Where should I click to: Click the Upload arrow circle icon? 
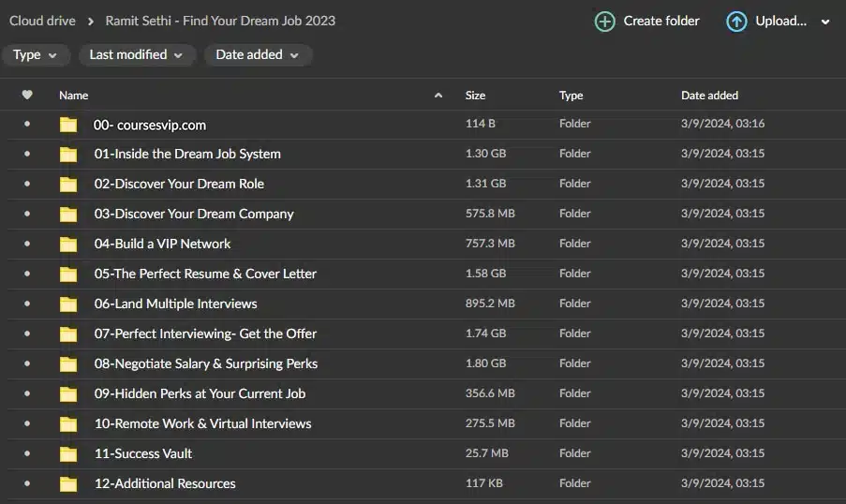click(736, 22)
